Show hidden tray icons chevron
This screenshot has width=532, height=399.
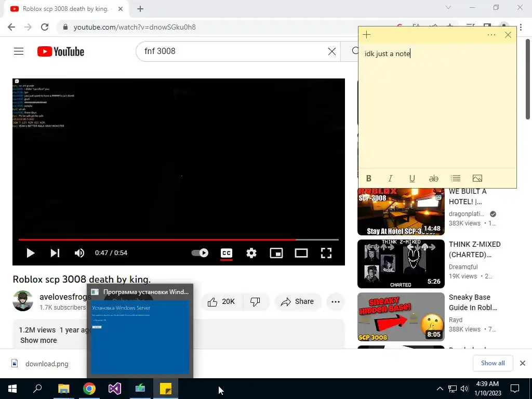click(440, 389)
